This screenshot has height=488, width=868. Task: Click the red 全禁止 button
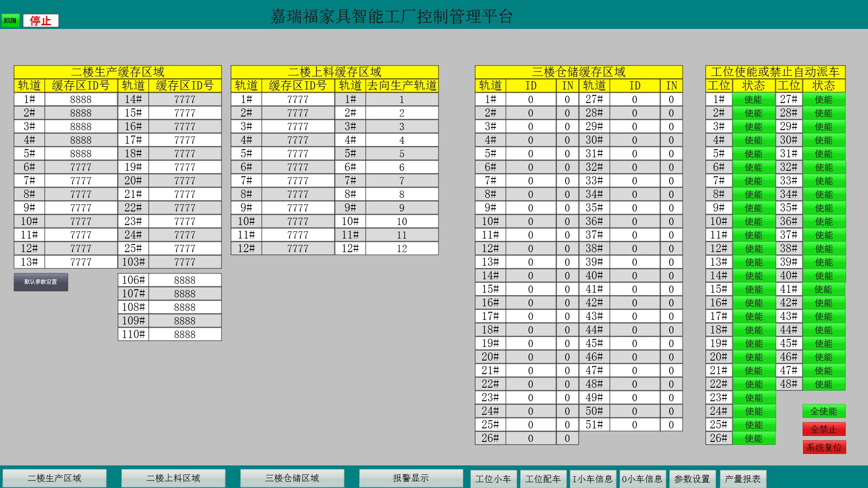[x=824, y=429]
